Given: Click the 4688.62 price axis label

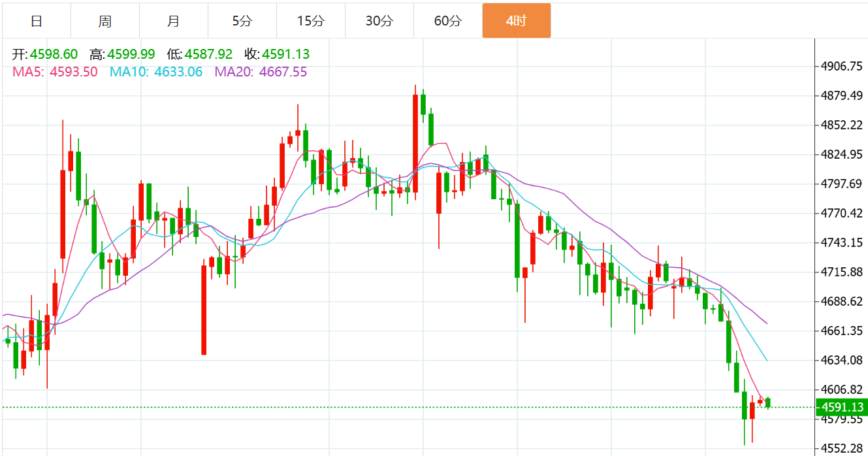Looking at the screenshot, I should pyautogui.click(x=843, y=301).
